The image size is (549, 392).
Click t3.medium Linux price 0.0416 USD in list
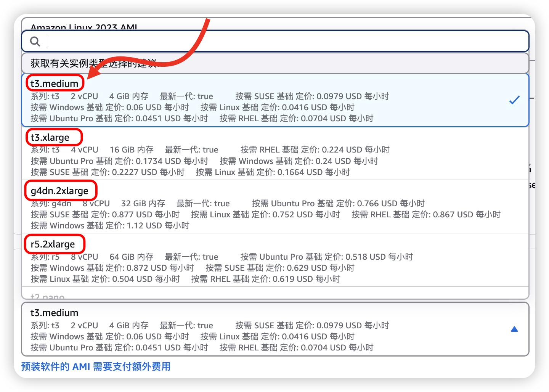point(278,107)
